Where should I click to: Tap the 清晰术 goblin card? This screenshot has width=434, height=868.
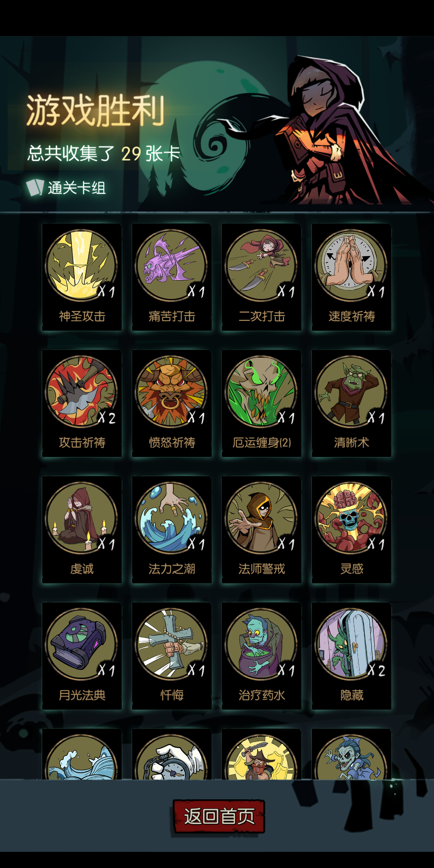click(352, 403)
